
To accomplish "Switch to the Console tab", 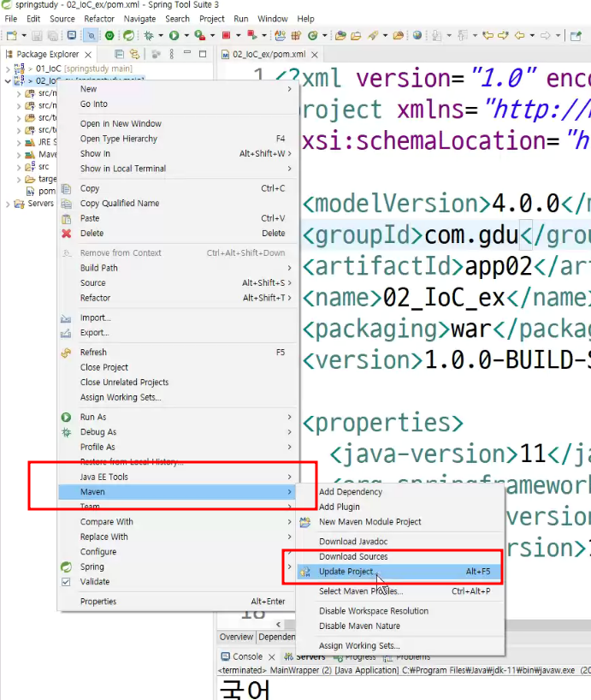I will point(247,656).
